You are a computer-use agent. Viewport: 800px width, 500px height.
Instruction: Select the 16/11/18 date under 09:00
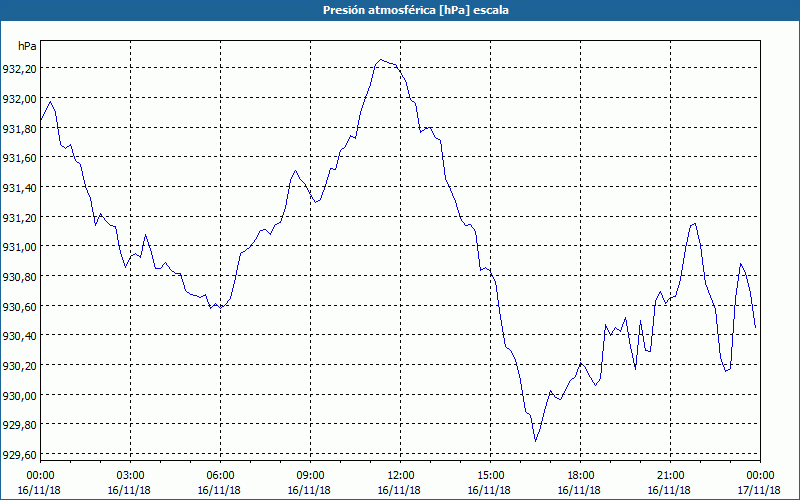click(x=309, y=490)
